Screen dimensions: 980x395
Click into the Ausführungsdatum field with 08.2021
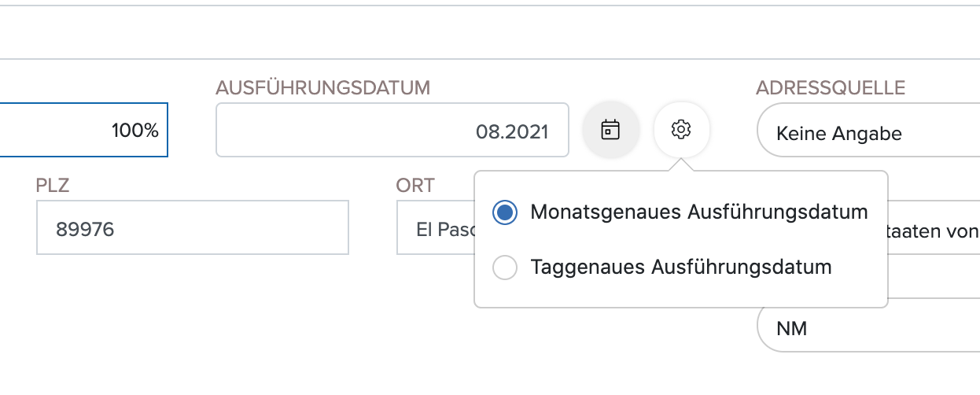pyautogui.click(x=392, y=130)
